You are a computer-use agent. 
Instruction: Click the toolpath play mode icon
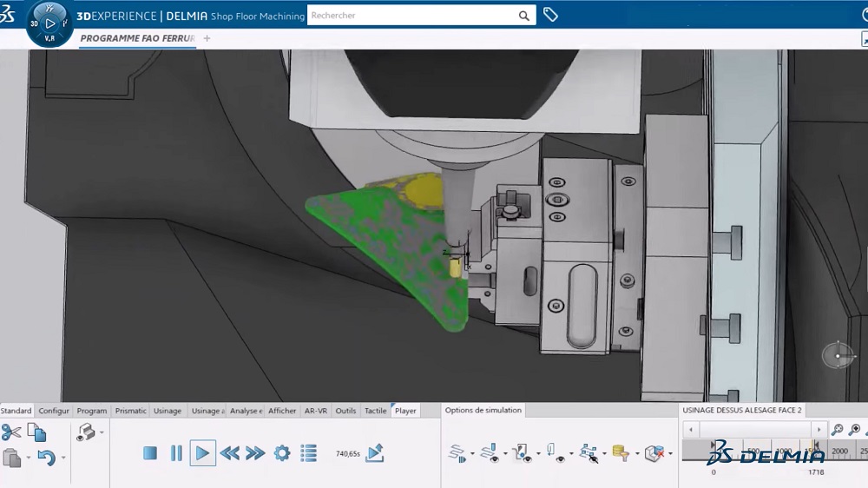[x=457, y=453]
